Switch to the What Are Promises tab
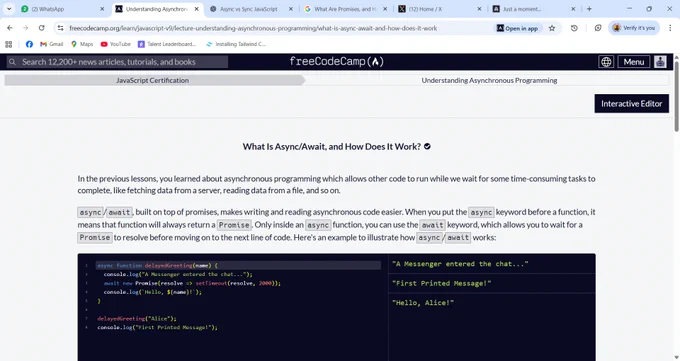 [x=345, y=9]
